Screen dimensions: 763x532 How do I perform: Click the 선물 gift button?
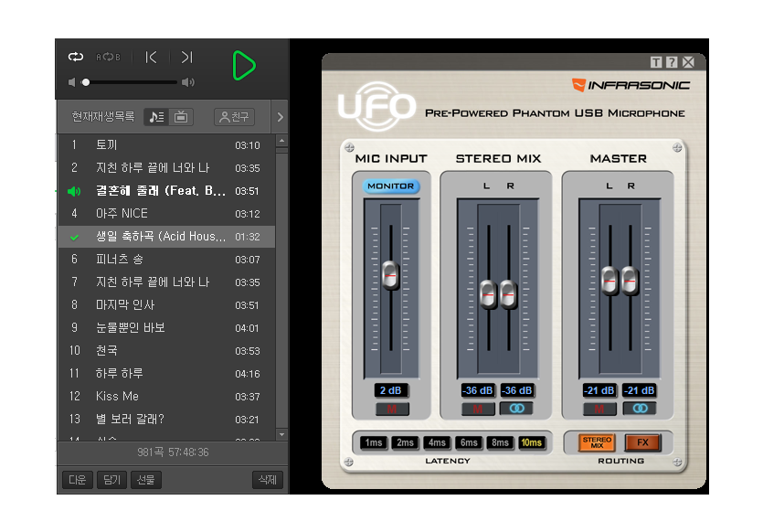(x=146, y=480)
